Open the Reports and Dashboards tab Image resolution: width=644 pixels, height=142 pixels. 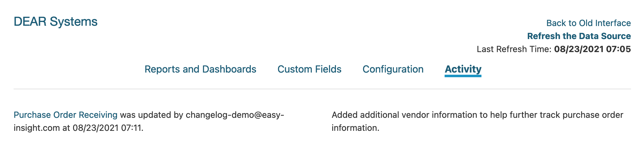tap(200, 69)
